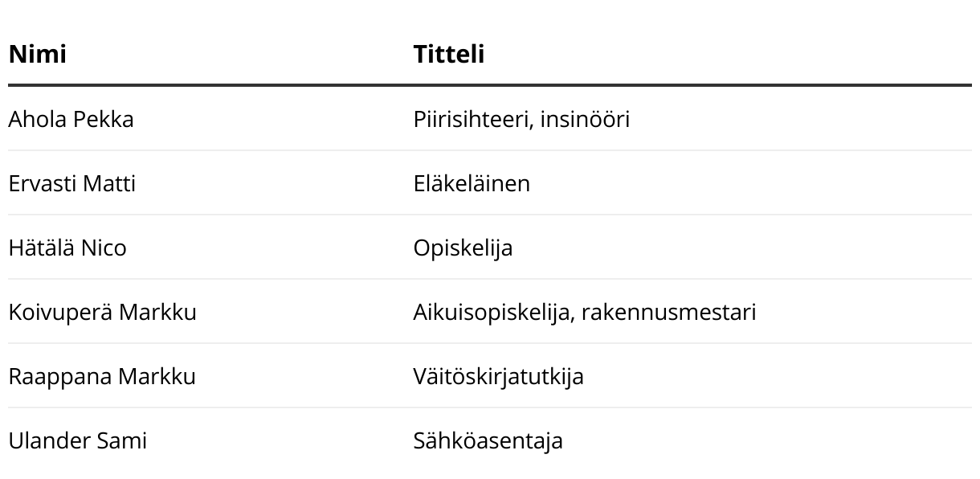Select the name Hätälä Nico

67,248
